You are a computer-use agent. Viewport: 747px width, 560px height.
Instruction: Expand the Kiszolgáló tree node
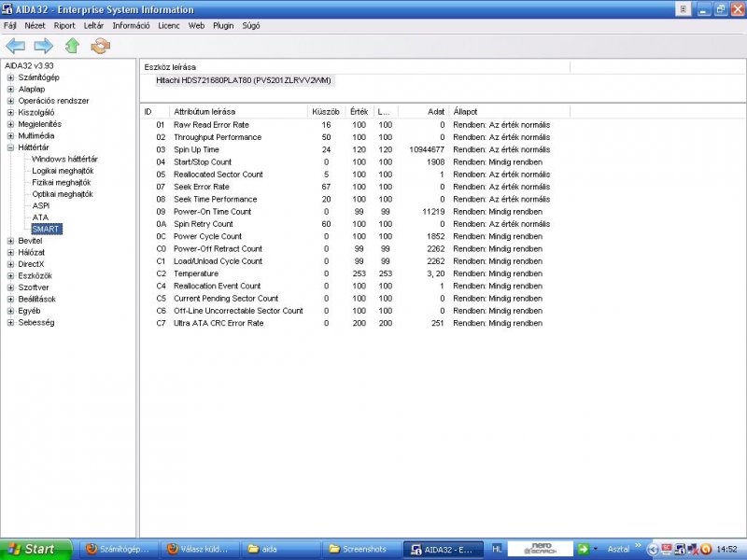coord(10,112)
